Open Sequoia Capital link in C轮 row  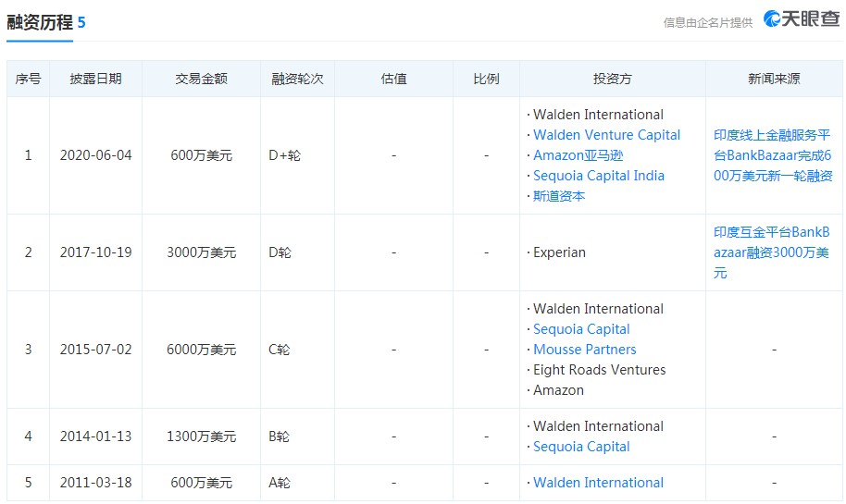click(581, 329)
